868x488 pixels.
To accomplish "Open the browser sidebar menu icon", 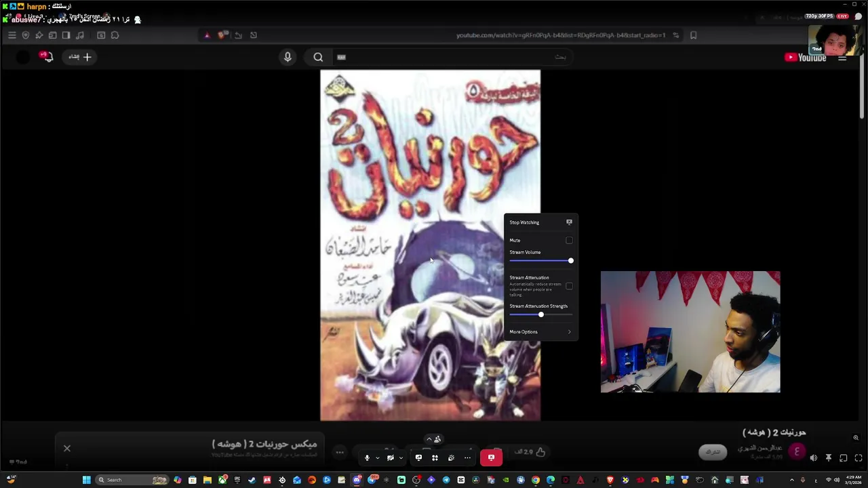I will pos(12,35).
